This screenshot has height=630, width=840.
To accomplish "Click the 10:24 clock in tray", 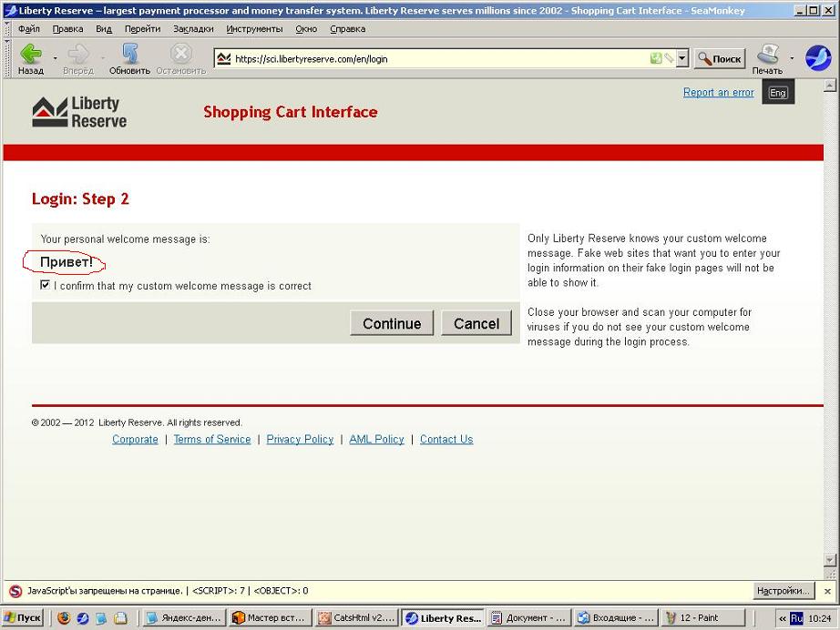I will click(820, 618).
